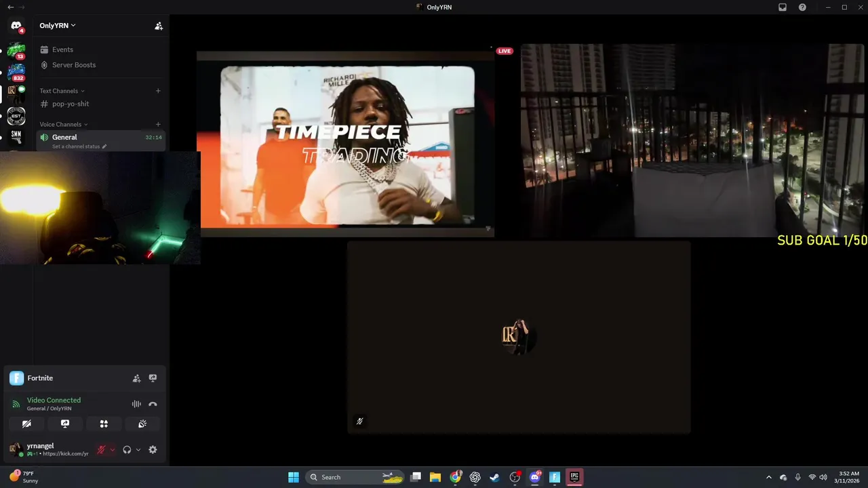Click yrnangel user avatar
The height and width of the screenshot is (488, 868).
point(15,449)
